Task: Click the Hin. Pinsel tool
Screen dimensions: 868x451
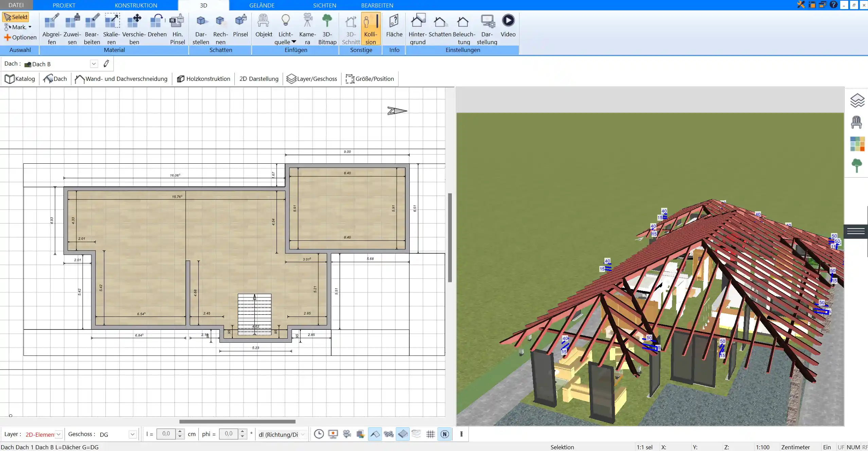Action: pos(177,29)
